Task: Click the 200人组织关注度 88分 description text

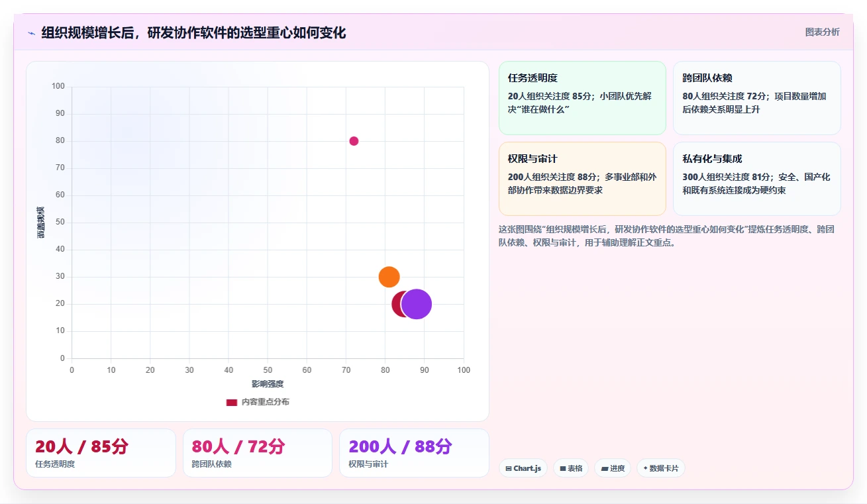Action: [x=582, y=183]
